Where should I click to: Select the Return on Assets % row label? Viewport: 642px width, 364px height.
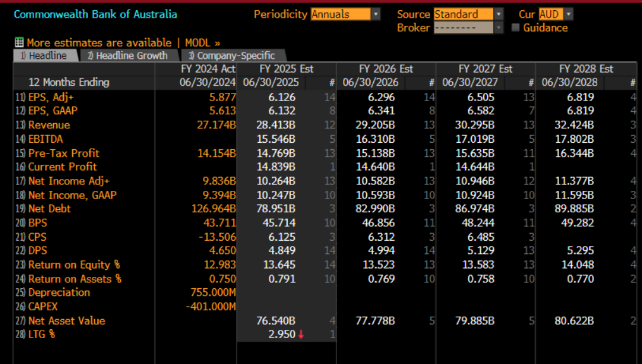click(75, 279)
